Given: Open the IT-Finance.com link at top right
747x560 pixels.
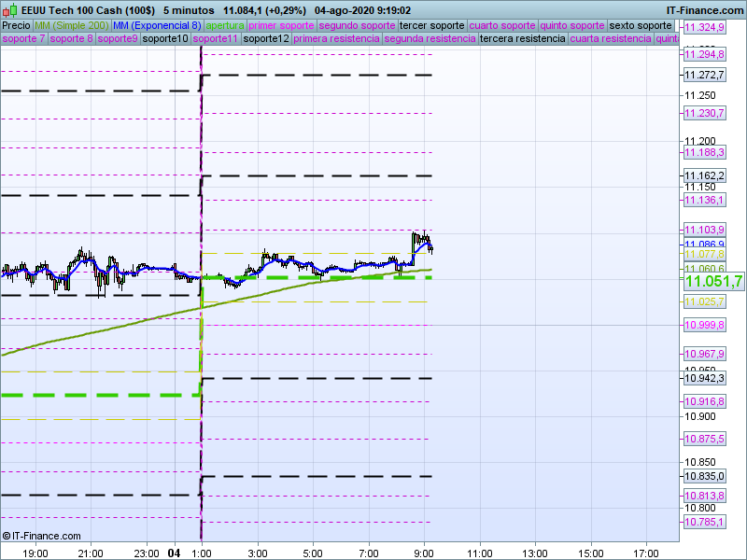Looking at the screenshot, I should coord(705,9).
